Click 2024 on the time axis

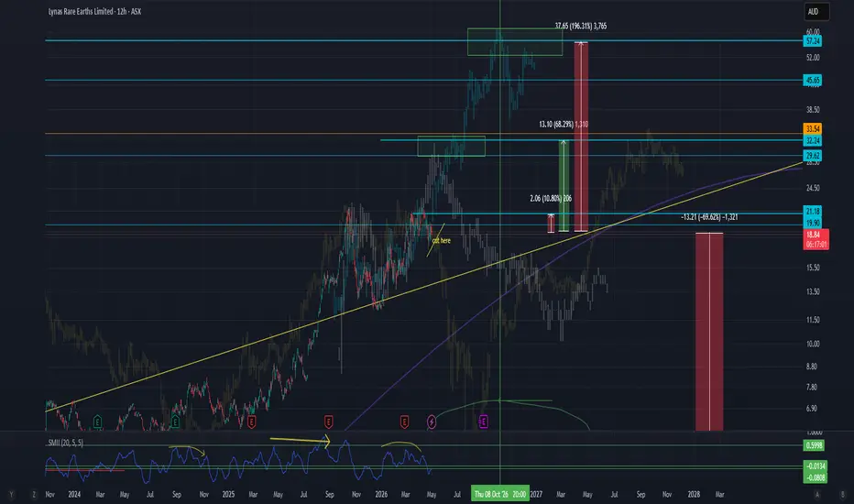(74, 494)
